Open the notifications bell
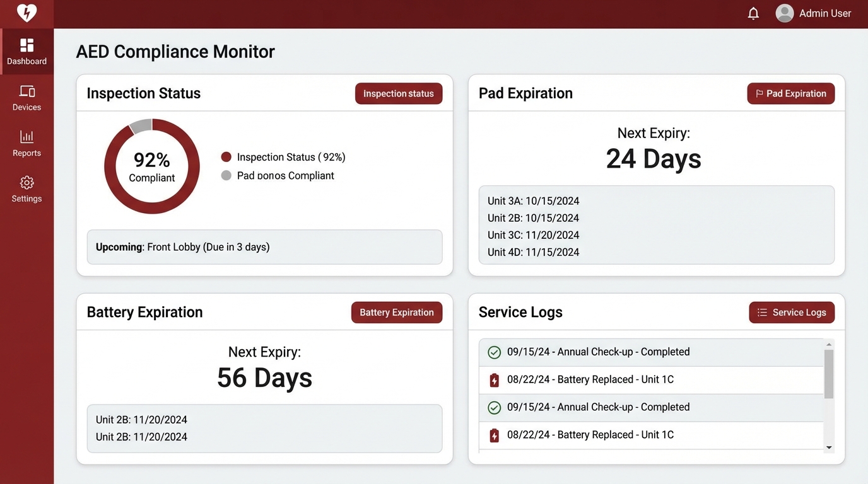Viewport: 868px width, 484px height. [x=753, y=13]
